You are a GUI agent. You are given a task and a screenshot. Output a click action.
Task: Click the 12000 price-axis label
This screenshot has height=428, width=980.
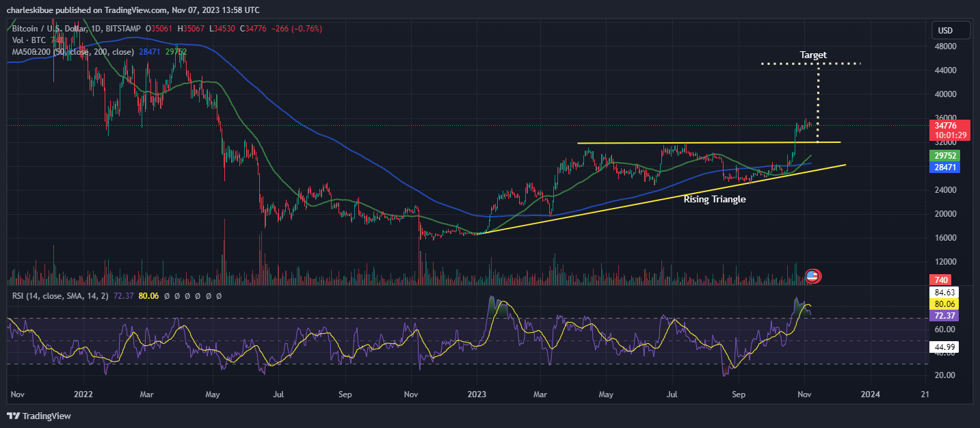pyautogui.click(x=946, y=262)
